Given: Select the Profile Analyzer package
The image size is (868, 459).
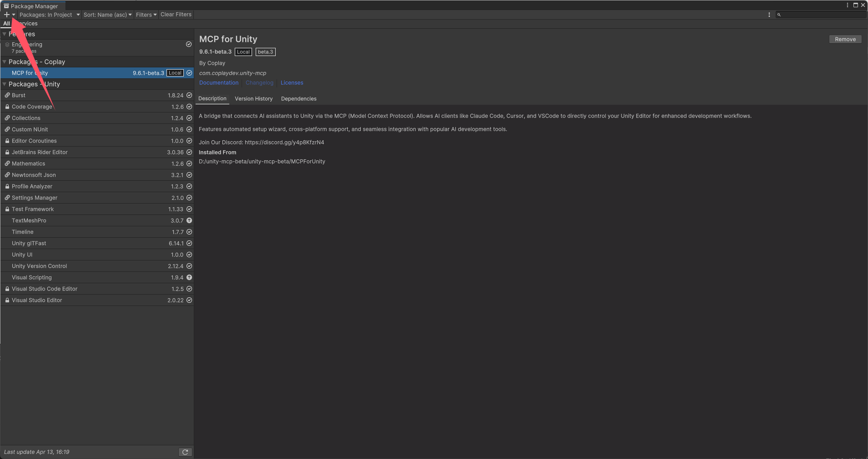Looking at the screenshot, I should point(97,186).
